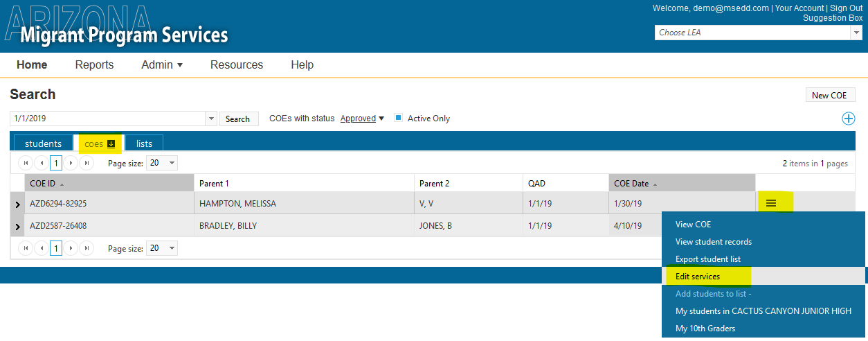868x341 pixels.
Task: Click previous page arrow in bottom pager
Action: point(41,248)
